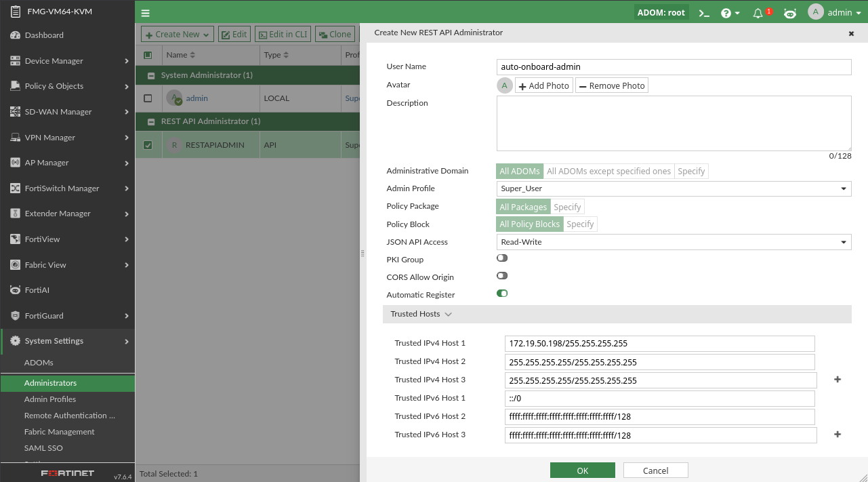
Task: Close the Create New REST API Administrator panel
Action: tap(851, 33)
